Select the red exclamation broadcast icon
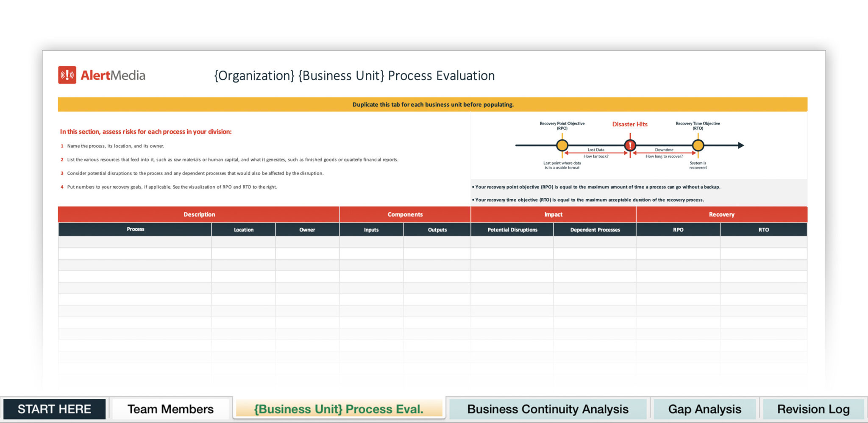 click(67, 75)
